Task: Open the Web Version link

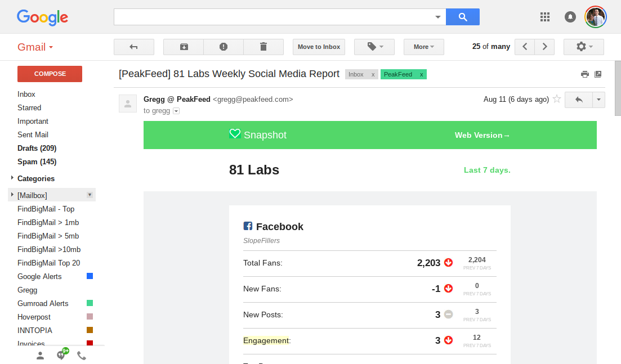Action: tap(482, 136)
